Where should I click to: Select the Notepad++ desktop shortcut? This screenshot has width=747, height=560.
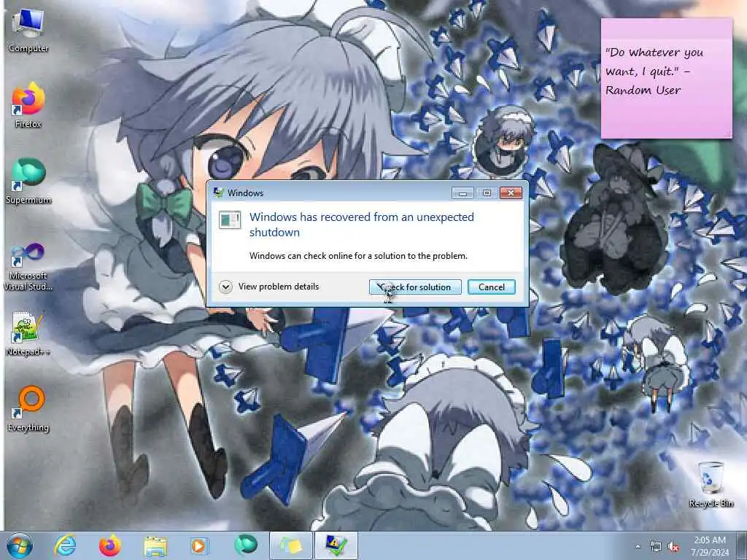(28, 333)
